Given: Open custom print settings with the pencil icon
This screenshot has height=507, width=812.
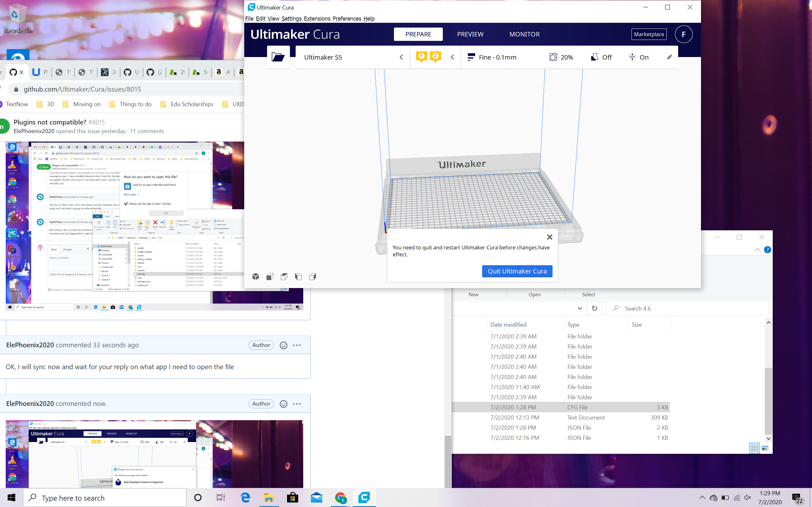Looking at the screenshot, I should tap(669, 57).
